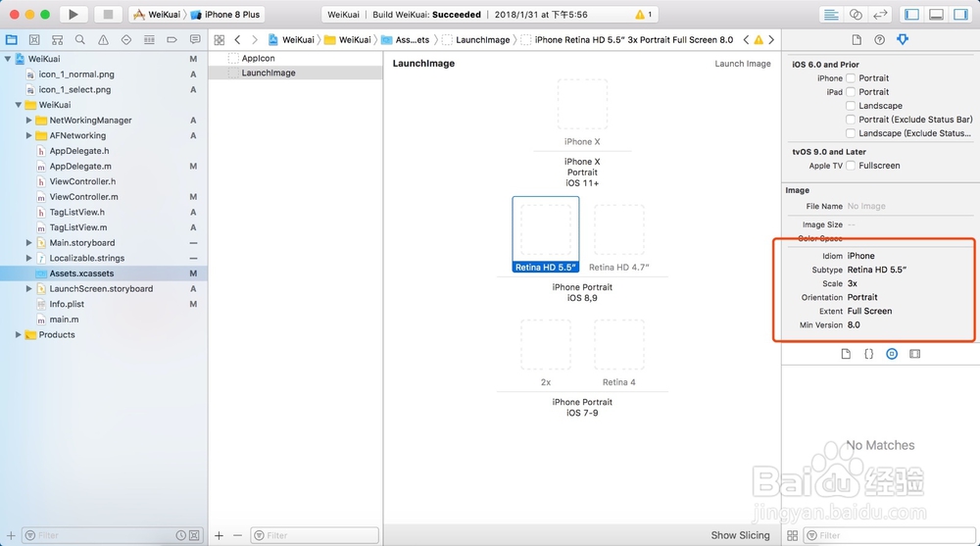The image size is (980, 546).
Task: Open the build warning indicator in the status bar
Action: pos(643,15)
